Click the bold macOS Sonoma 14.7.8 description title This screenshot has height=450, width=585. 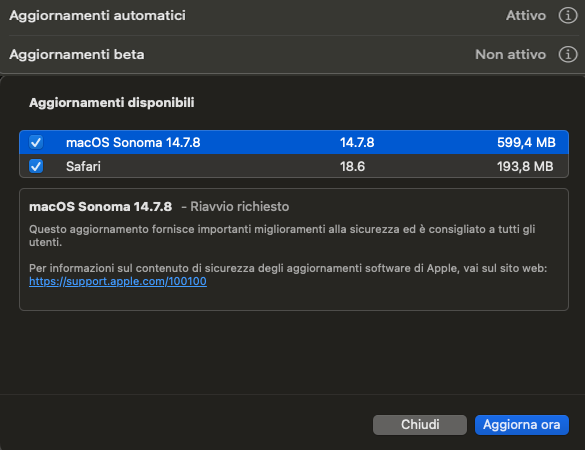click(x=100, y=206)
